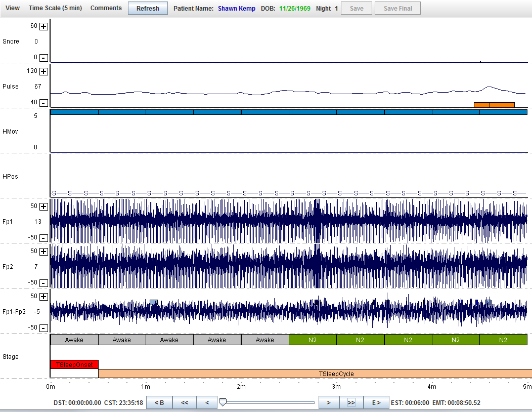Viewport: 532px width, 412px height.
Task: Click the Refresh button
Action: 148,8
